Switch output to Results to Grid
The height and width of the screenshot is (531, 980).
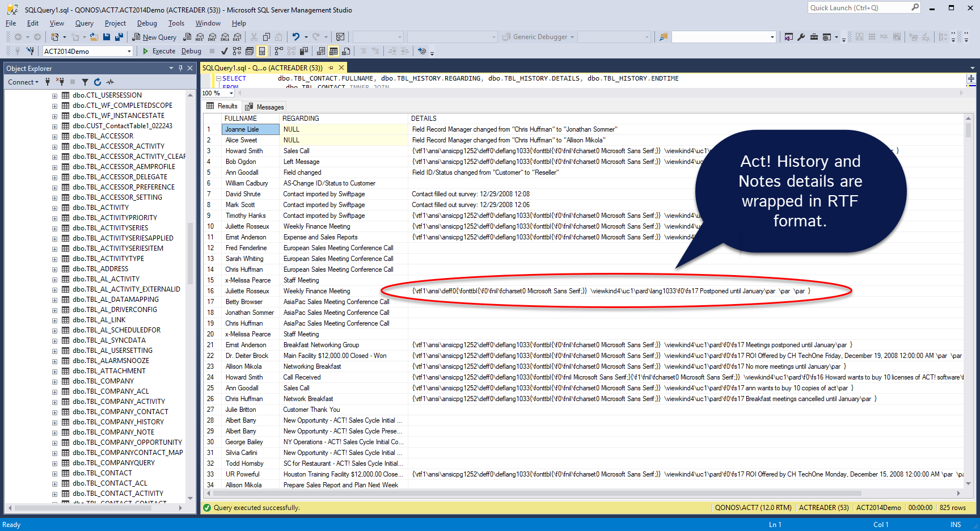coord(333,51)
